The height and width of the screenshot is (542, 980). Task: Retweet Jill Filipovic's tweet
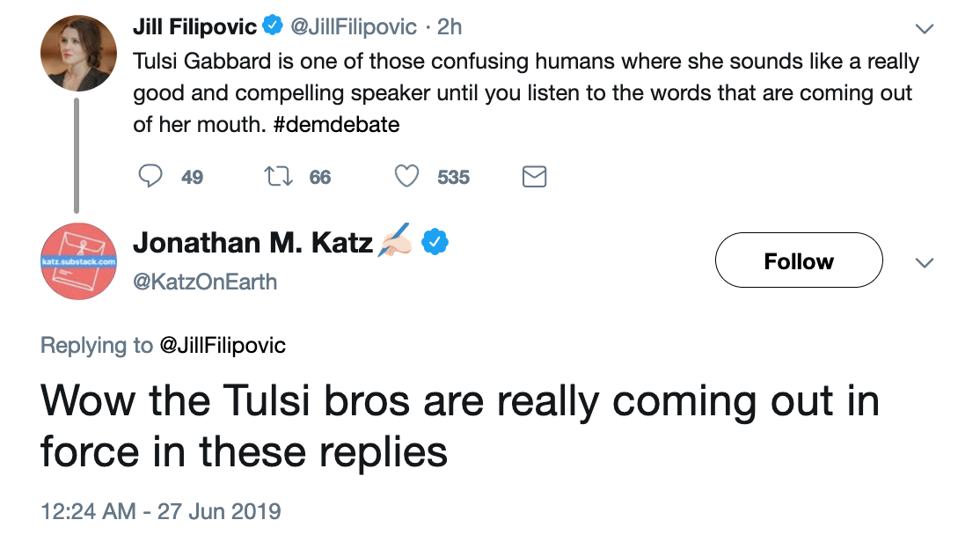pyautogui.click(x=278, y=176)
